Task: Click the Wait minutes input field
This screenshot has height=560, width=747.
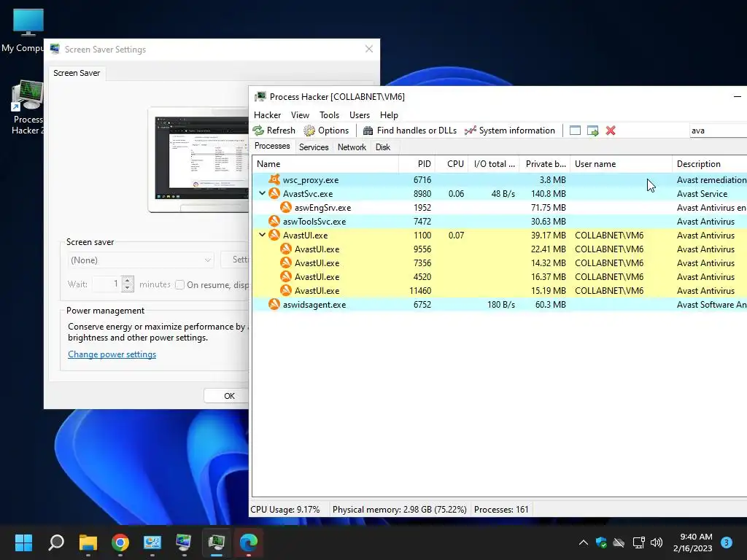Action: click(107, 284)
